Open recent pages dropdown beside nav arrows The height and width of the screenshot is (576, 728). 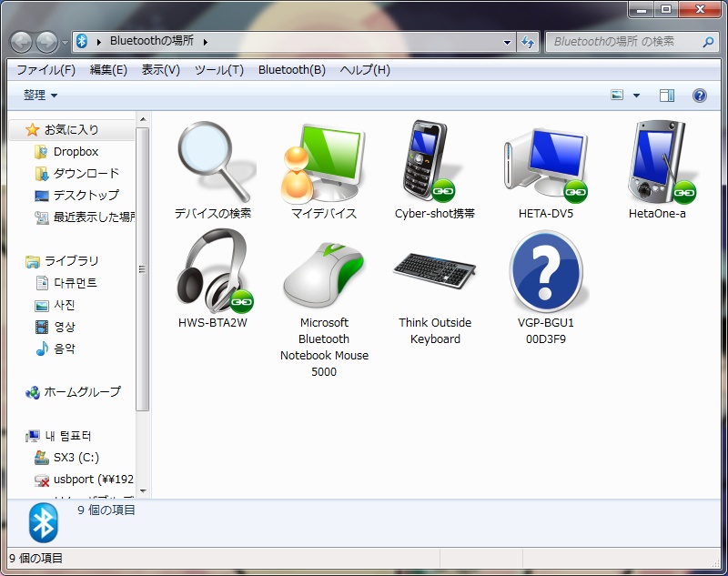65,43
